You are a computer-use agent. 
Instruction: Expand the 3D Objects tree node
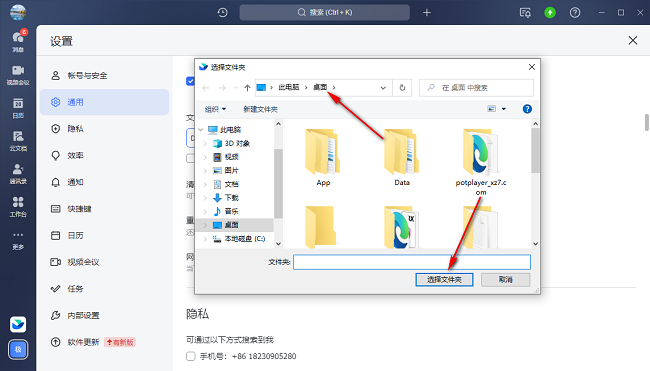click(x=205, y=143)
